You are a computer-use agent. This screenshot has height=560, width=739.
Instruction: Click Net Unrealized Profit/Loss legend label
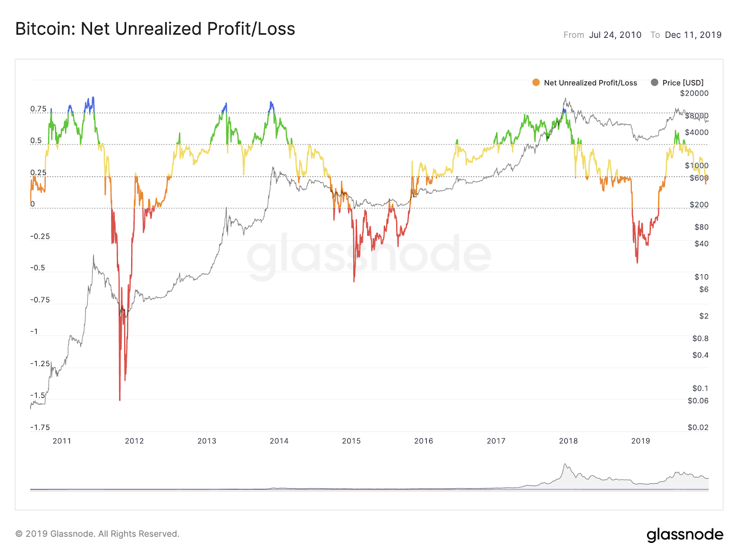[590, 83]
